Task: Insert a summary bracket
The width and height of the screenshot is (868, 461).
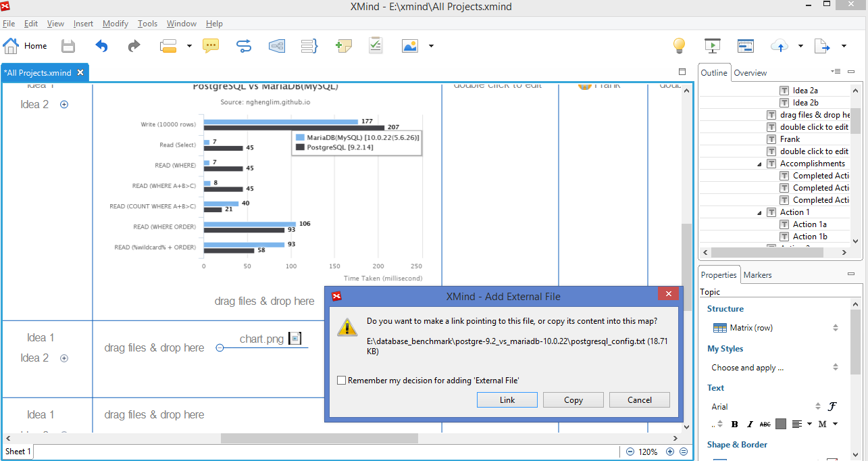Action: [309, 46]
